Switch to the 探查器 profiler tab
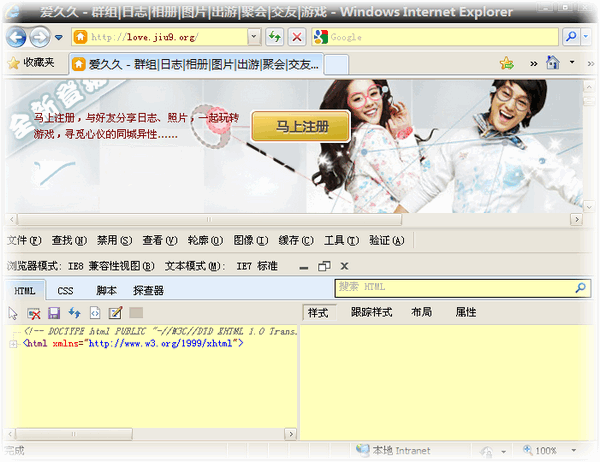 (148, 291)
